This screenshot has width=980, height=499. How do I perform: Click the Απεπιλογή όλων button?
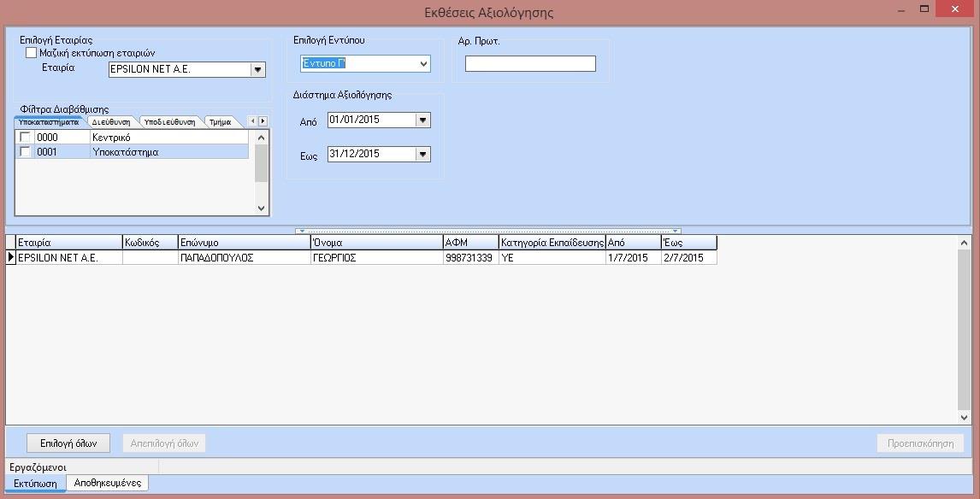click(164, 443)
